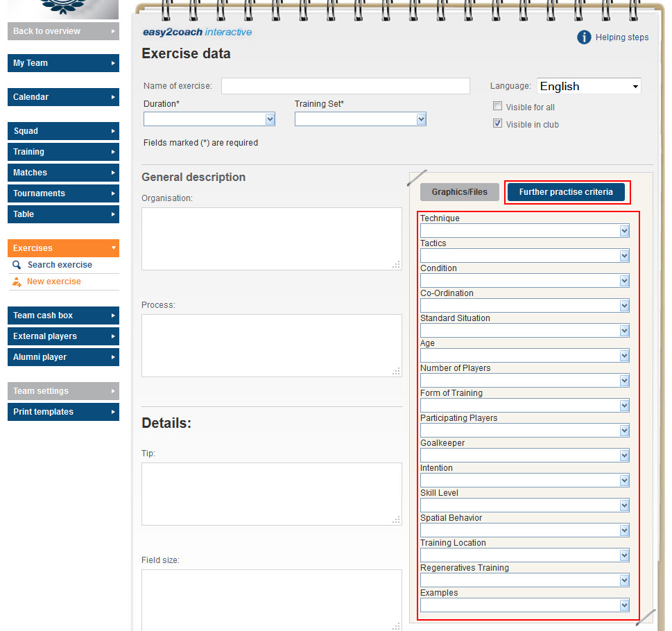Viewport: 672px width, 631px height.
Task: Collapse the Exercises menu
Action: 63,248
